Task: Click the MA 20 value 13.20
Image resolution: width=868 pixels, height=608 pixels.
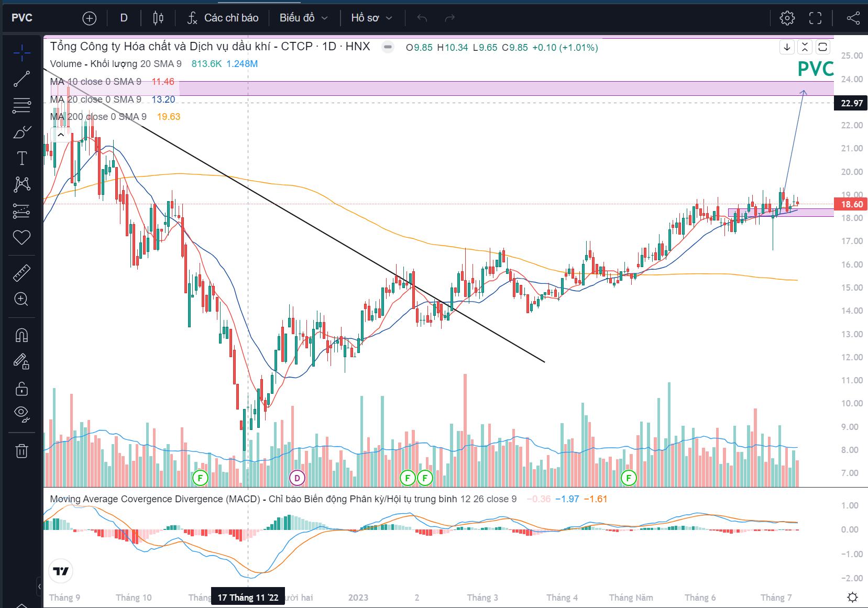Action: coord(163,100)
